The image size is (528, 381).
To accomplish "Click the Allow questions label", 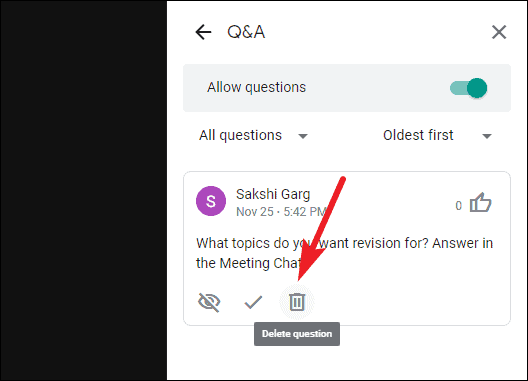I will pyautogui.click(x=256, y=87).
